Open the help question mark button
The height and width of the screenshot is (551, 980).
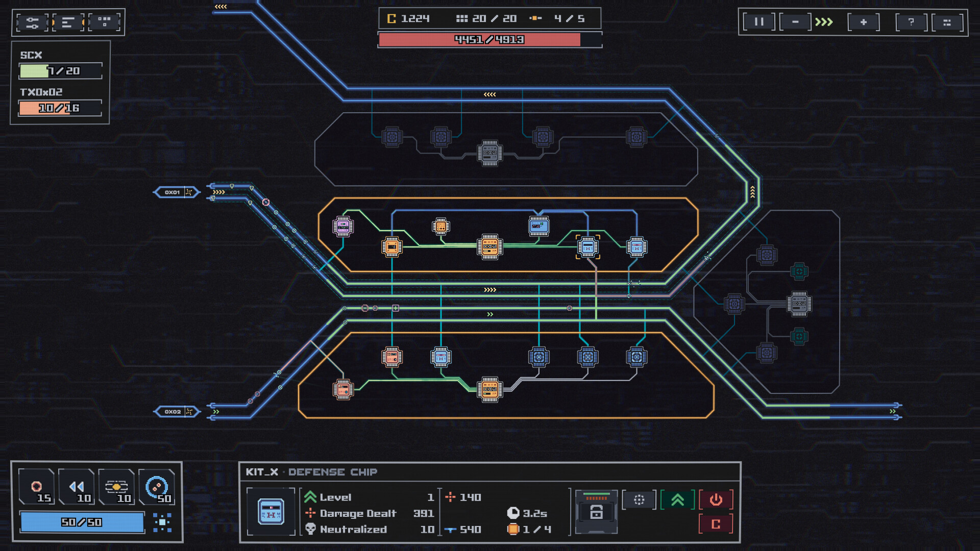pyautogui.click(x=911, y=22)
